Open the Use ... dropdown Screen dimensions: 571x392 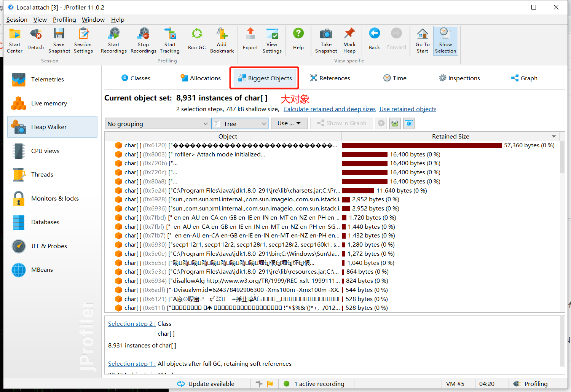(289, 123)
